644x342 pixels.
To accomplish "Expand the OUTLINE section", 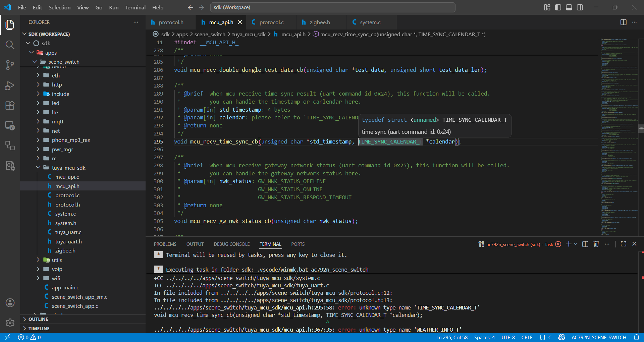I will pyautogui.click(x=38, y=319).
